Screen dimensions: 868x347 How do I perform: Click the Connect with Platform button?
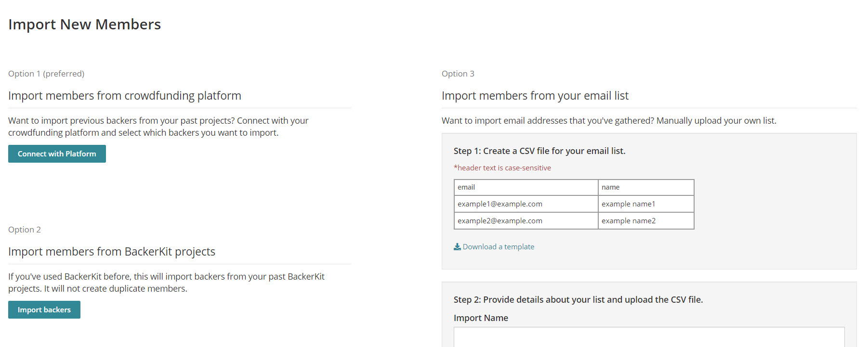[x=57, y=154]
